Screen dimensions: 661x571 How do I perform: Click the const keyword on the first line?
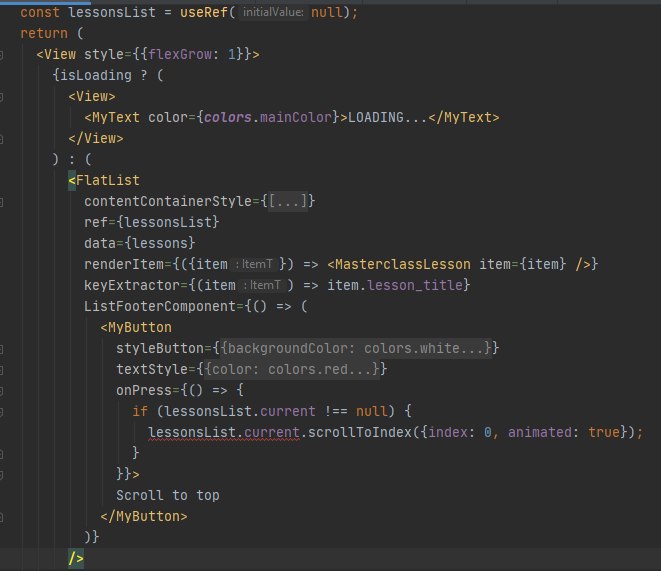coord(40,13)
